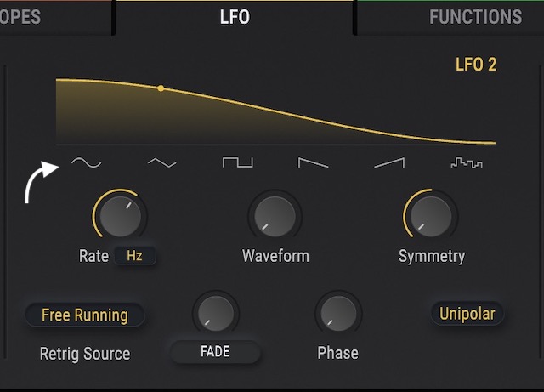Viewport: 544px width, 392px height.
Task: Select the sine waveform icon
Action: click(85, 162)
